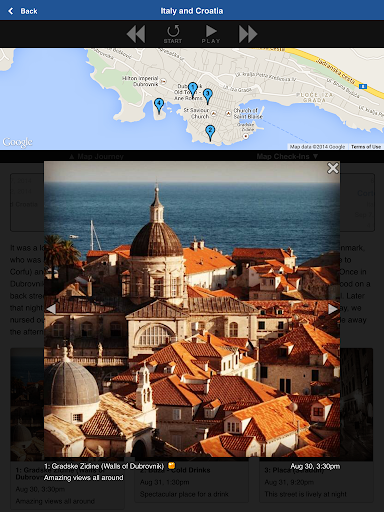Expand the Map Check-Ins section

point(287,156)
